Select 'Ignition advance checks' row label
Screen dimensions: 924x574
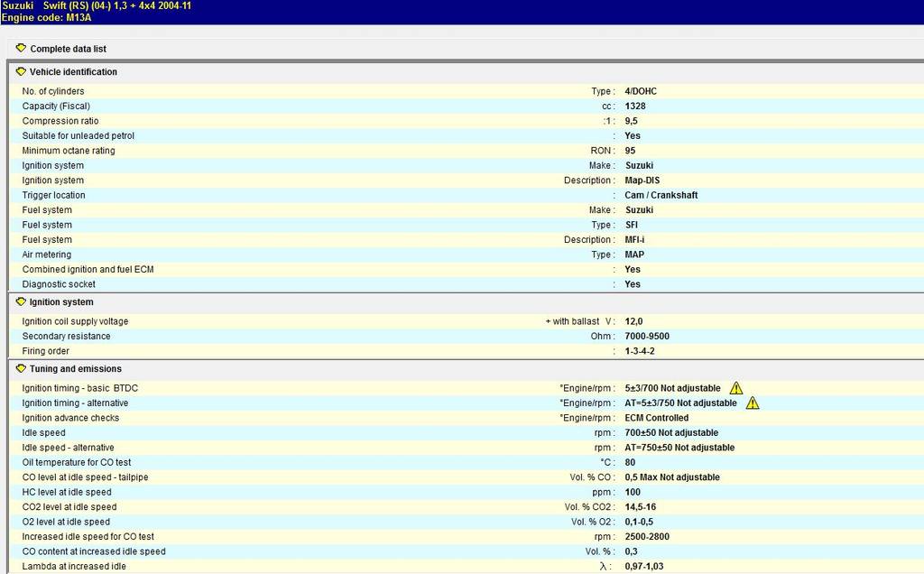[70, 418]
